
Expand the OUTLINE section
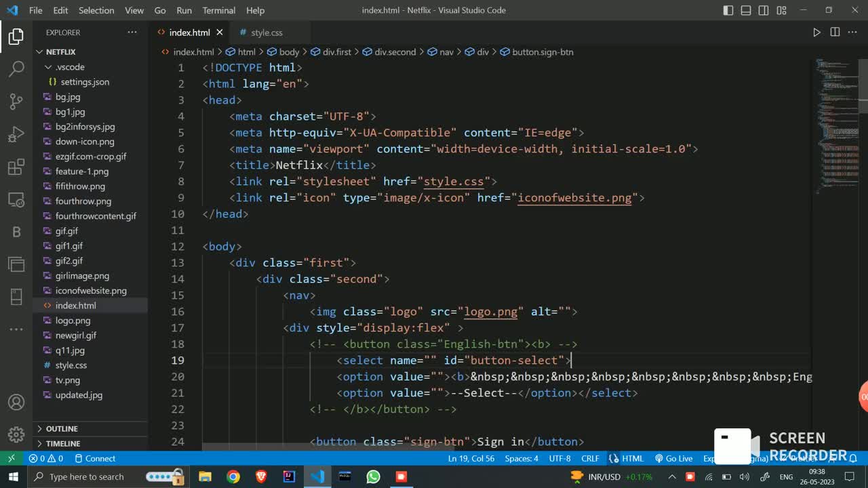click(61, 429)
